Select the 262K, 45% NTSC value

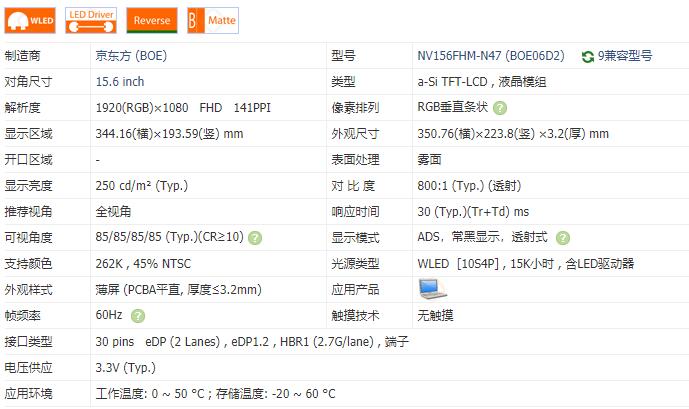tap(143, 263)
